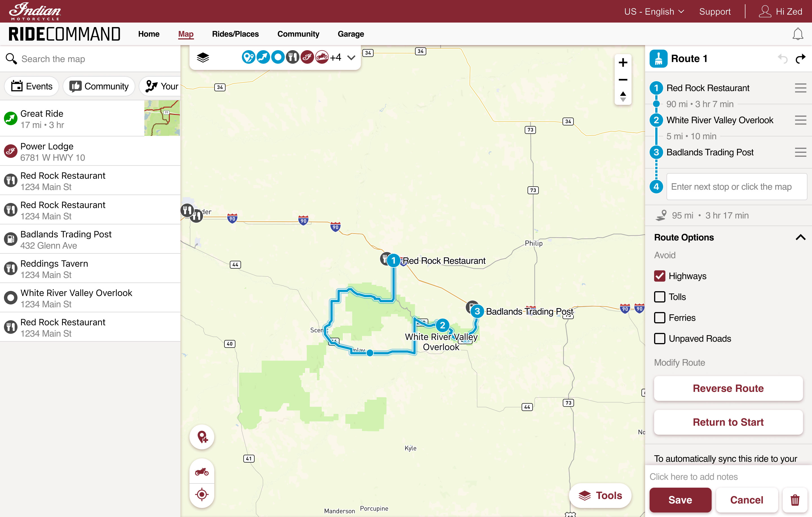Select the Map navigation tab
812x517 pixels.
[186, 34]
